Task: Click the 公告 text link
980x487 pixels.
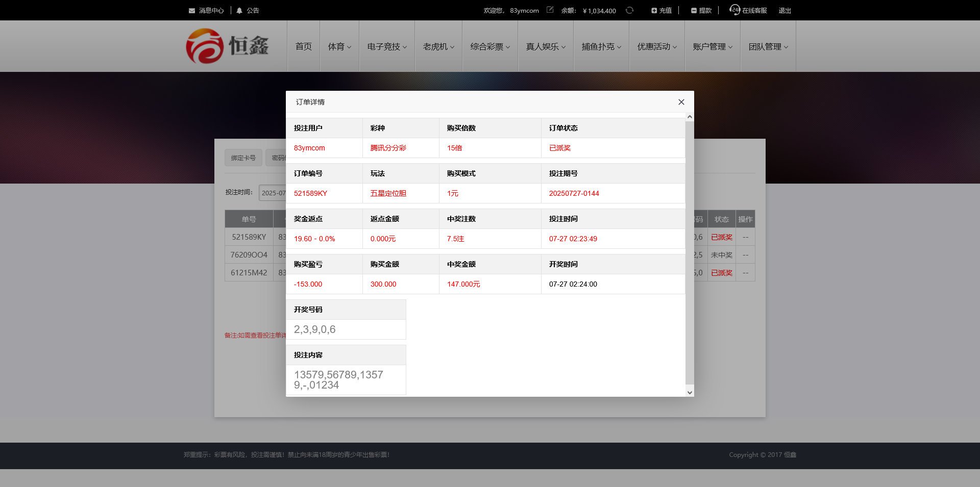Action: tap(253, 11)
